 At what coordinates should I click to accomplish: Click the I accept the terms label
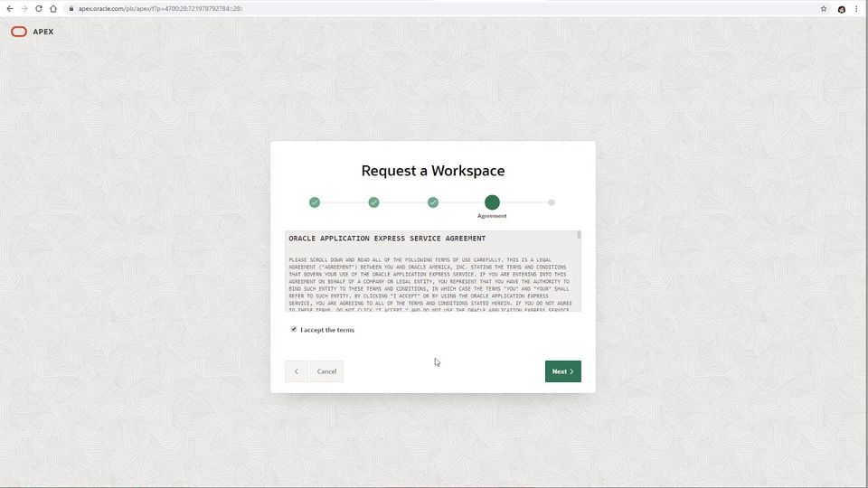tap(327, 330)
